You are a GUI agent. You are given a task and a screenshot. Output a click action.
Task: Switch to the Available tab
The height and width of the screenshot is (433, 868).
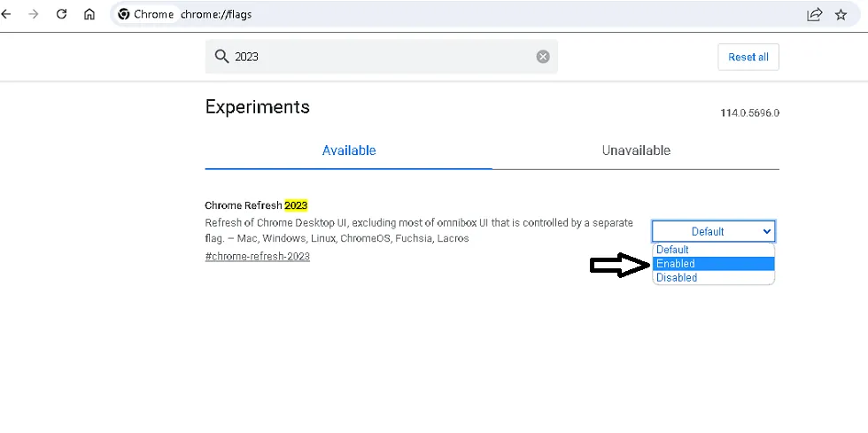point(349,151)
